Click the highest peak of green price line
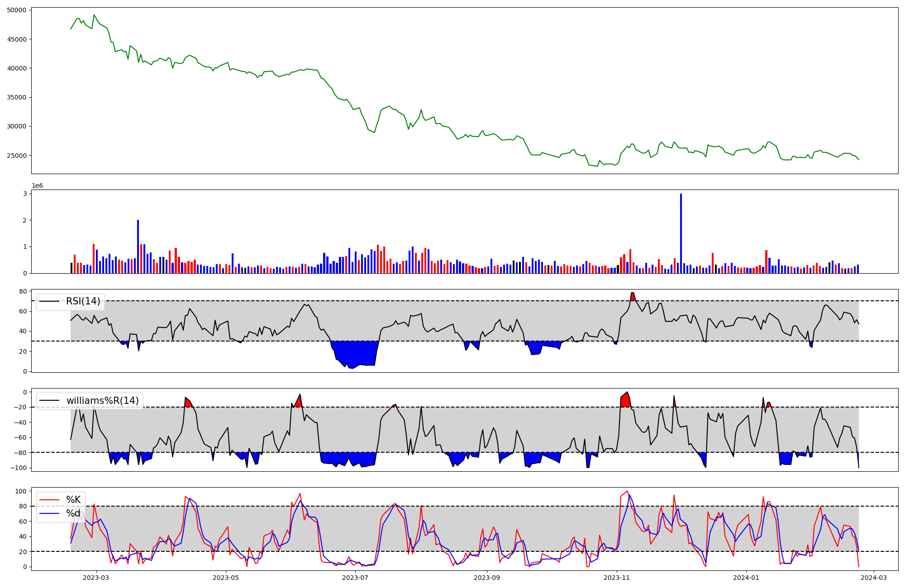The image size is (905, 588). tap(94, 15)
